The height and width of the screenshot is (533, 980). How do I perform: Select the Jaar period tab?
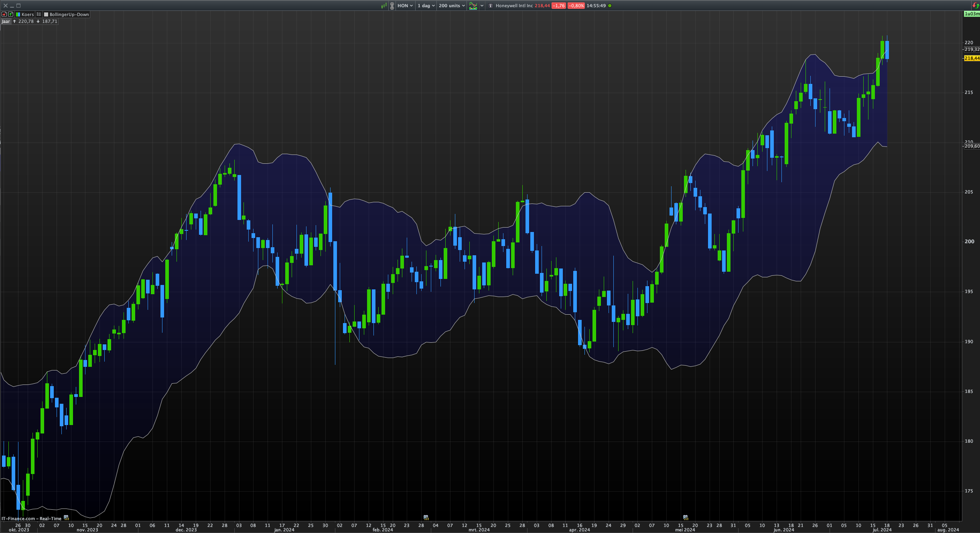coord(6,21)
